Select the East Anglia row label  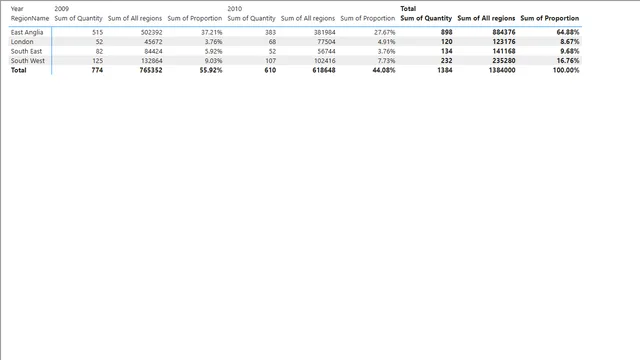point(27,32)
